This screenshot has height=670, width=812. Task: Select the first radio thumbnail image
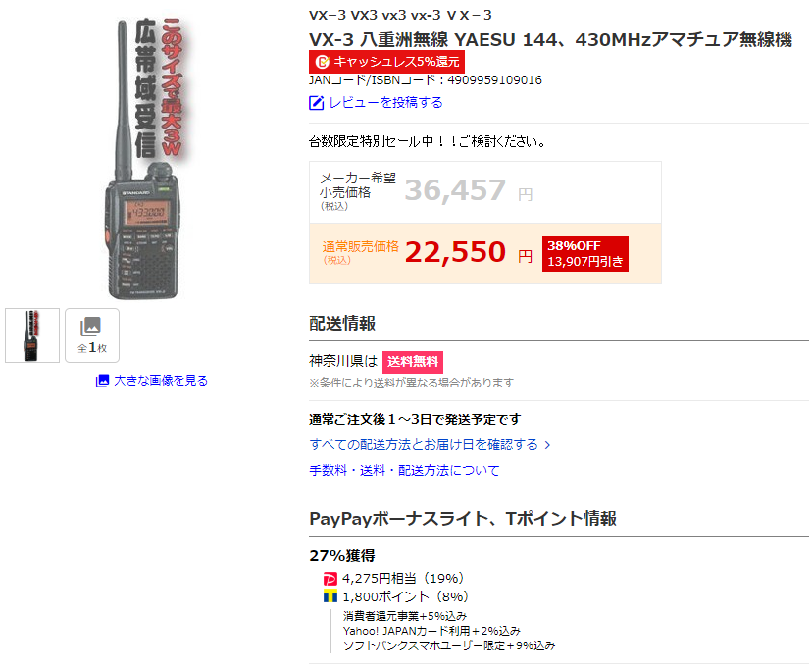tap(32, 335)
